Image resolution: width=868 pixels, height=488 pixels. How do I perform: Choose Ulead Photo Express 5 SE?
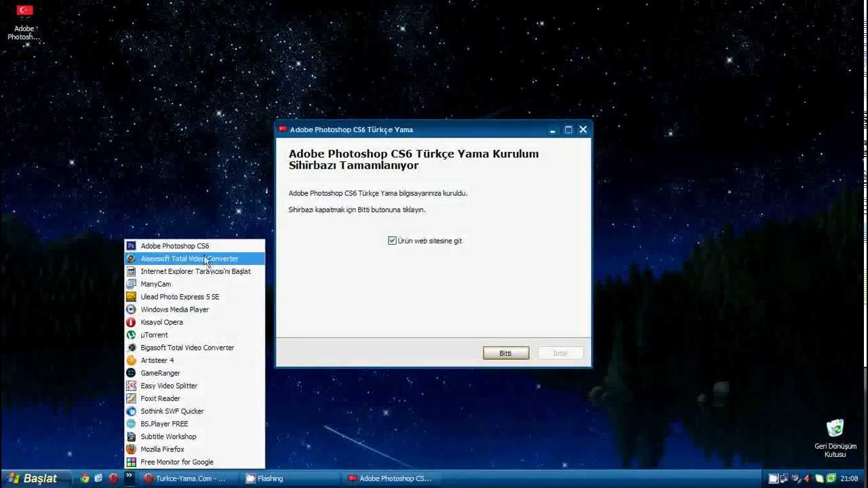[195, 297]
